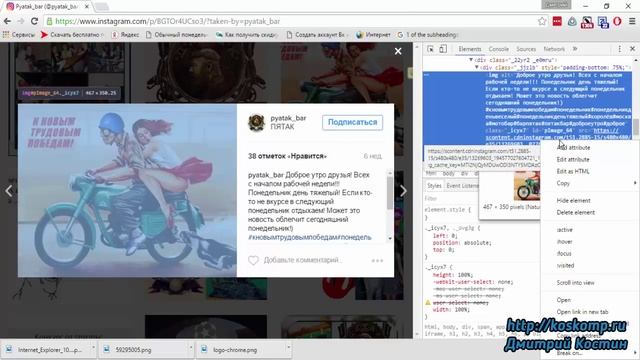Viewport: 640px width, 360px height.
Task: Click the motorcycle poster image in popup
Action: (x=127, y=190)
